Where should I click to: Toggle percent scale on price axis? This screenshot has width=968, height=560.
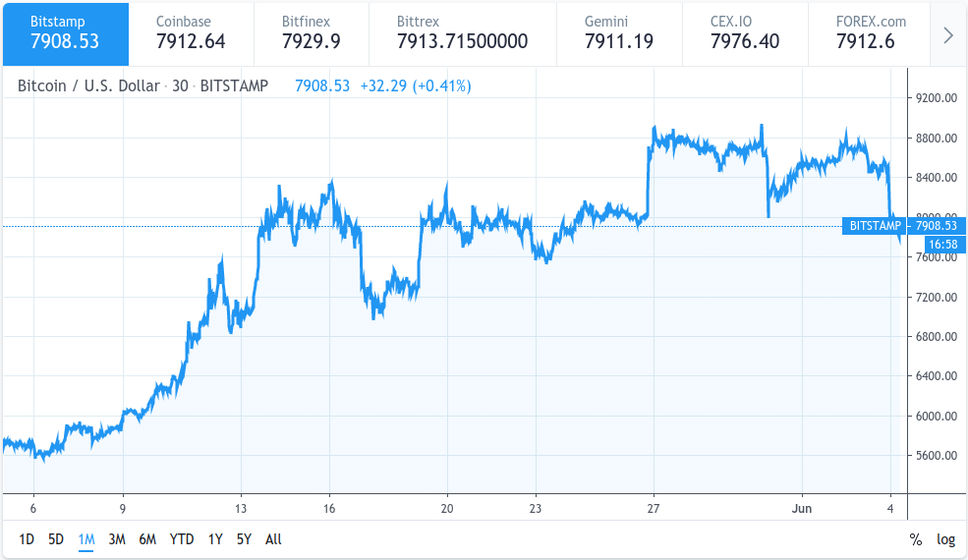(916, 539)
